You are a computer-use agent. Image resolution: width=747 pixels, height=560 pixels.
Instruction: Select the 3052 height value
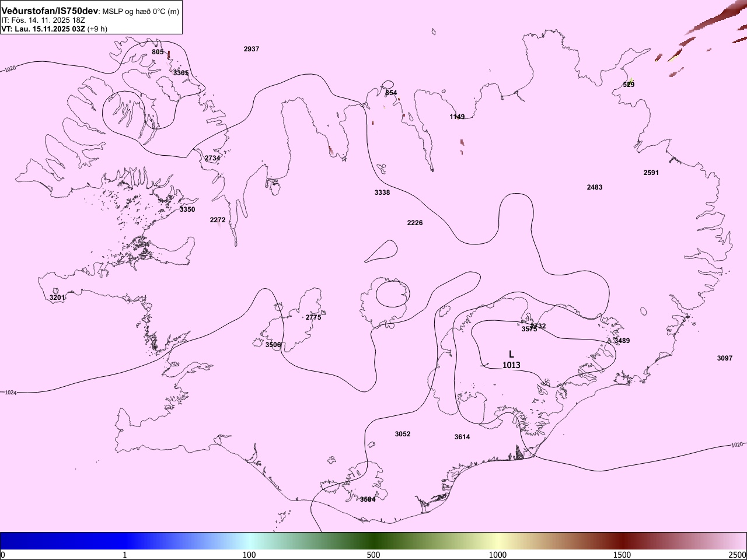point(403,434)
